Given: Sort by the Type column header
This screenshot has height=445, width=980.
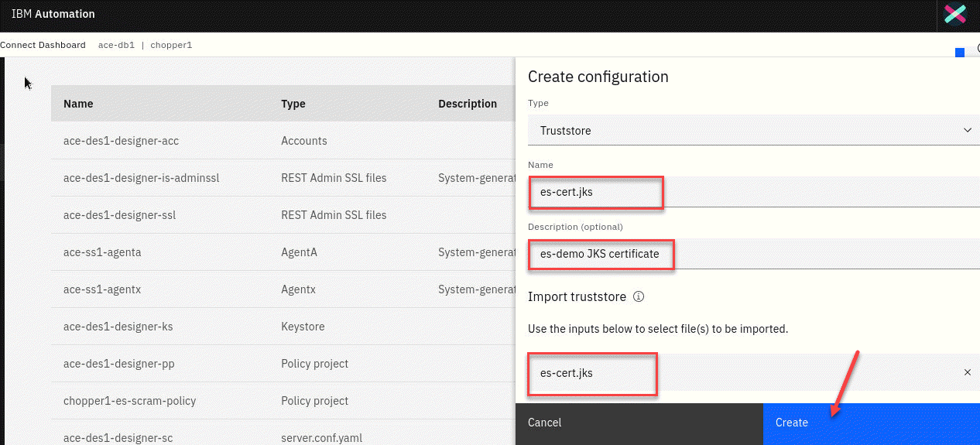Looking at the screenshot, I should [x=293, y=104].
